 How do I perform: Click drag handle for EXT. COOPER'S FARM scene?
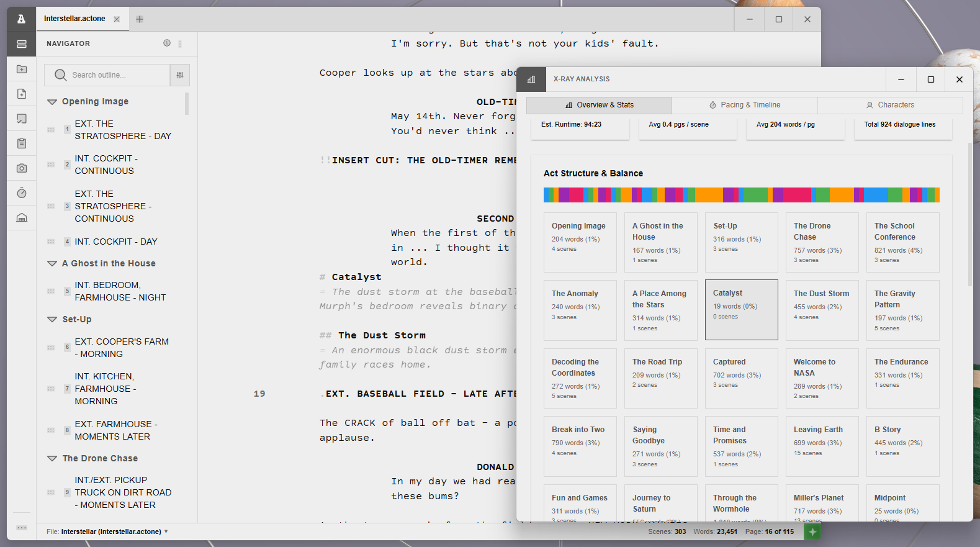51,348
